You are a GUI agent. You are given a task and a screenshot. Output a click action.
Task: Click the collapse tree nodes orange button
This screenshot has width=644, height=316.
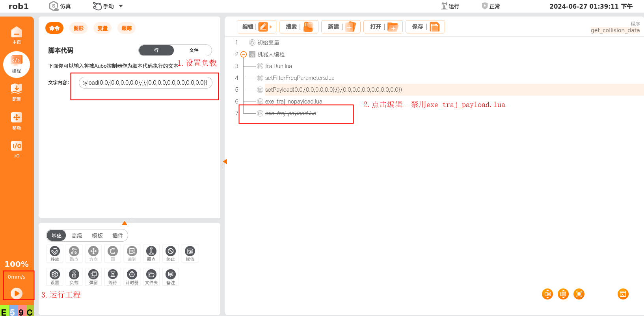pos(563,294)
